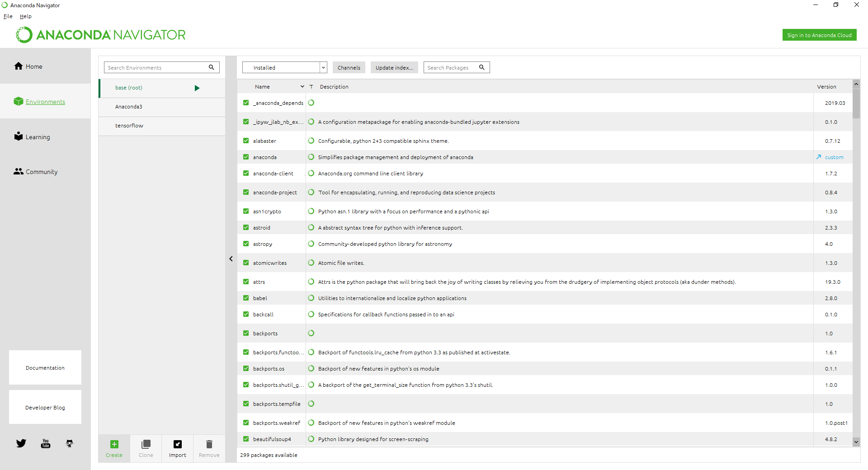Click the Clone environment icon
Image resolution: width=868 pixels, height=470 pixels.
[x=146, y=444]
